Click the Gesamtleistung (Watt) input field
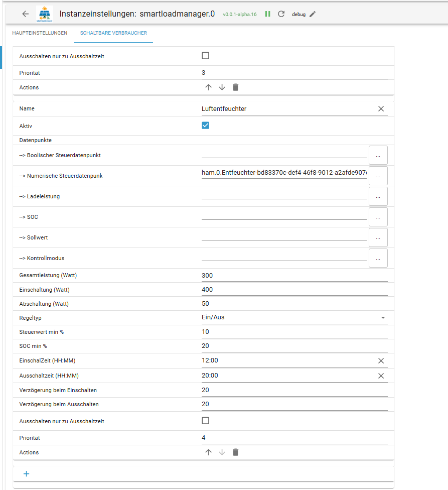The height and width of the screenshot is (490, 448). (x=294, y=276)
